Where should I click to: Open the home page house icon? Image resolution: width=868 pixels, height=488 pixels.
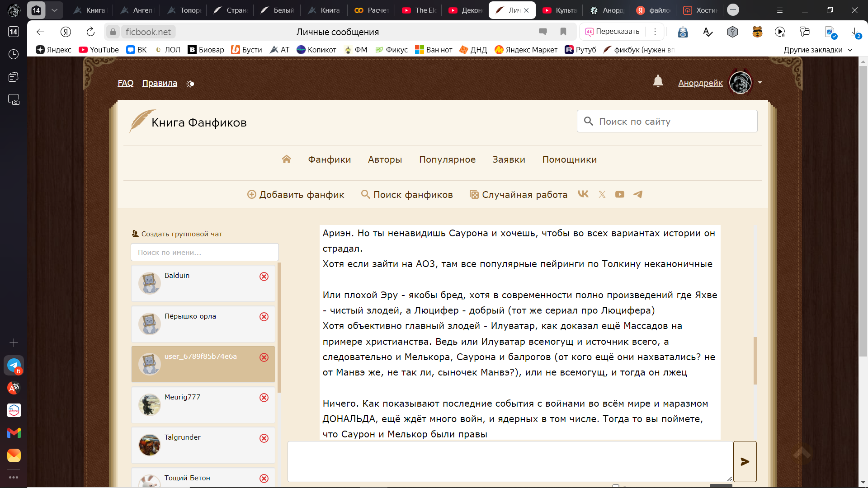(286, 160)
